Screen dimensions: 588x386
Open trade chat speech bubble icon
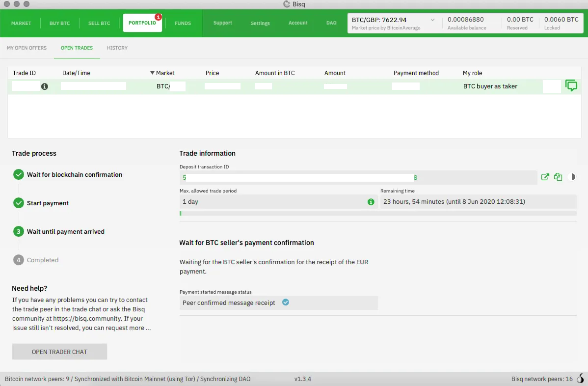click(x=571, y=86)
